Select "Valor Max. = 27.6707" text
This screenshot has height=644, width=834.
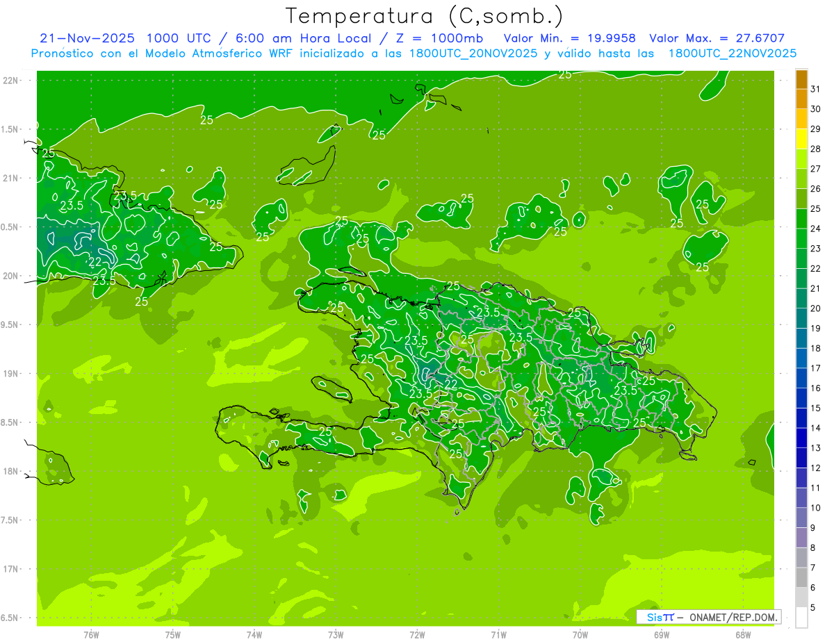coord(717,38)
